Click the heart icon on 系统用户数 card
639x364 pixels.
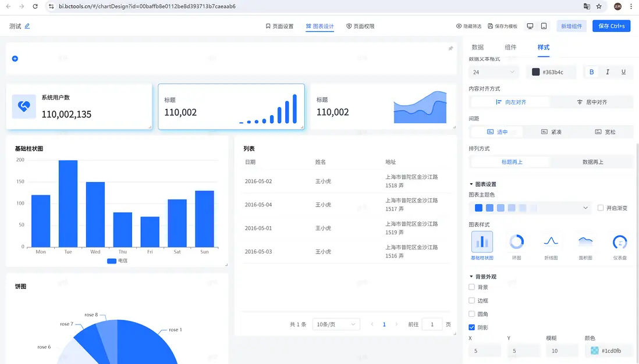coord(24,106)
